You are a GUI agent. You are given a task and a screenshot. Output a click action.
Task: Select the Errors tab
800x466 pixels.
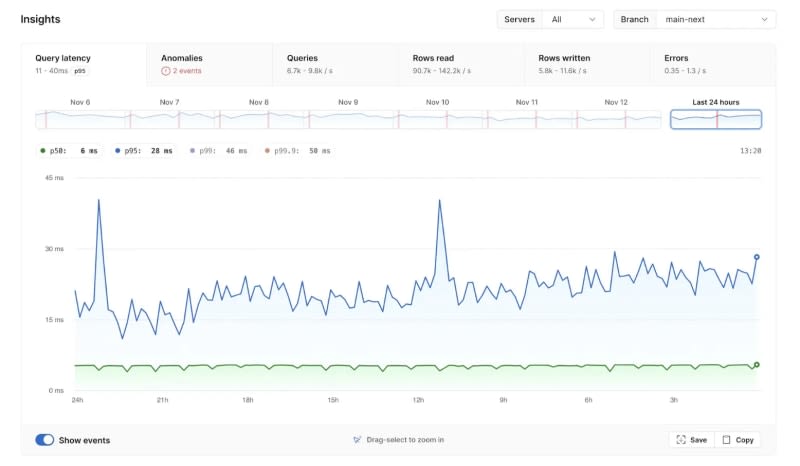[x=712, y=64]
